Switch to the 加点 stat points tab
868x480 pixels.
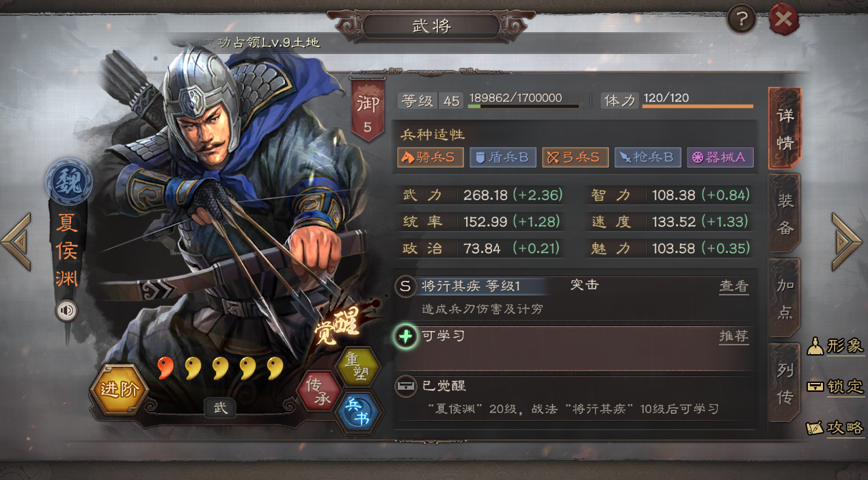point(785,299)
